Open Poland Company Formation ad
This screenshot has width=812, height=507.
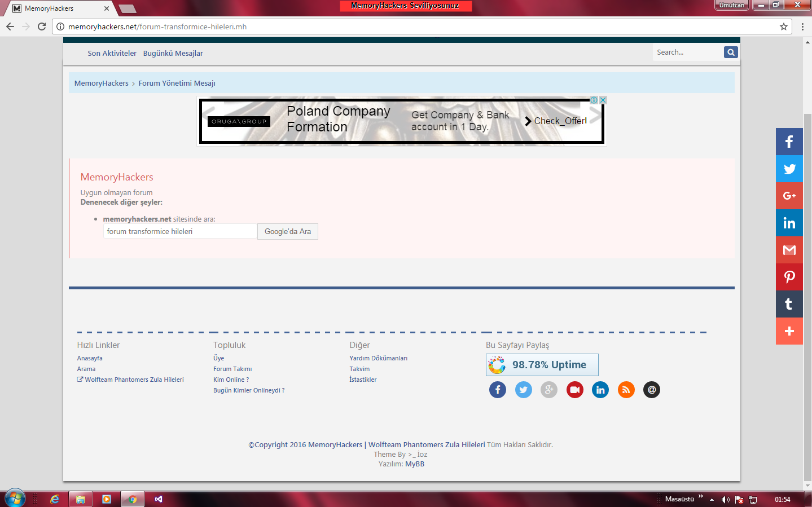pos(339,119)
